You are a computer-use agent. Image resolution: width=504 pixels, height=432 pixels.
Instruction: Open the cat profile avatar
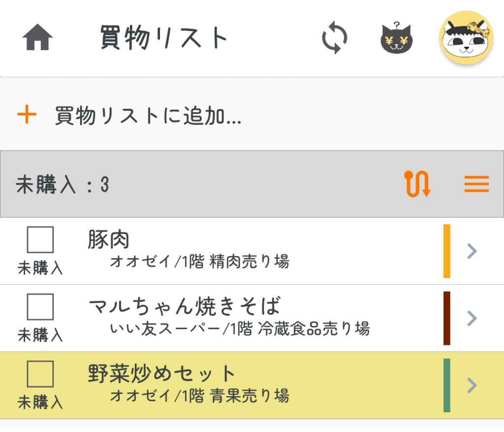point(466,37)
